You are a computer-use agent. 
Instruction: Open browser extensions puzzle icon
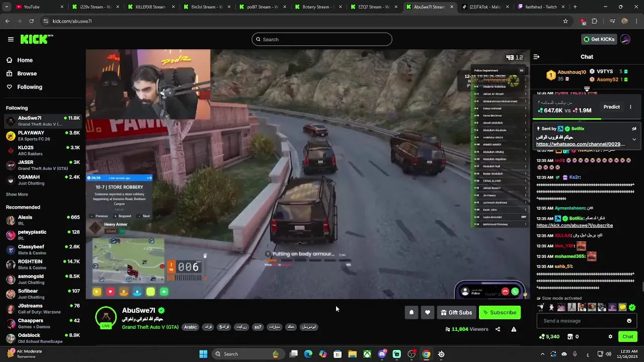[595, 21]
